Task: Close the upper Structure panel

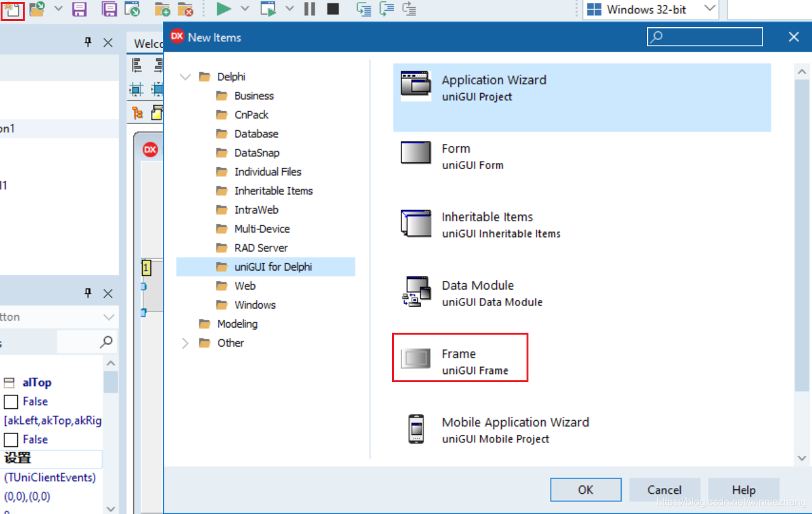Action: pyautogui.click(x=108, y=42)
